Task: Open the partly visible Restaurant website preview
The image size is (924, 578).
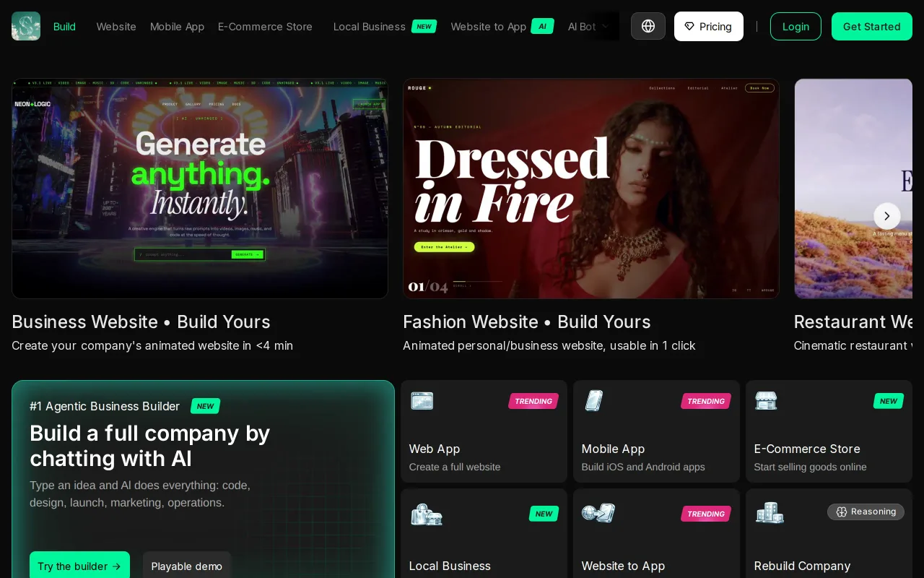Action: point(853,189)
